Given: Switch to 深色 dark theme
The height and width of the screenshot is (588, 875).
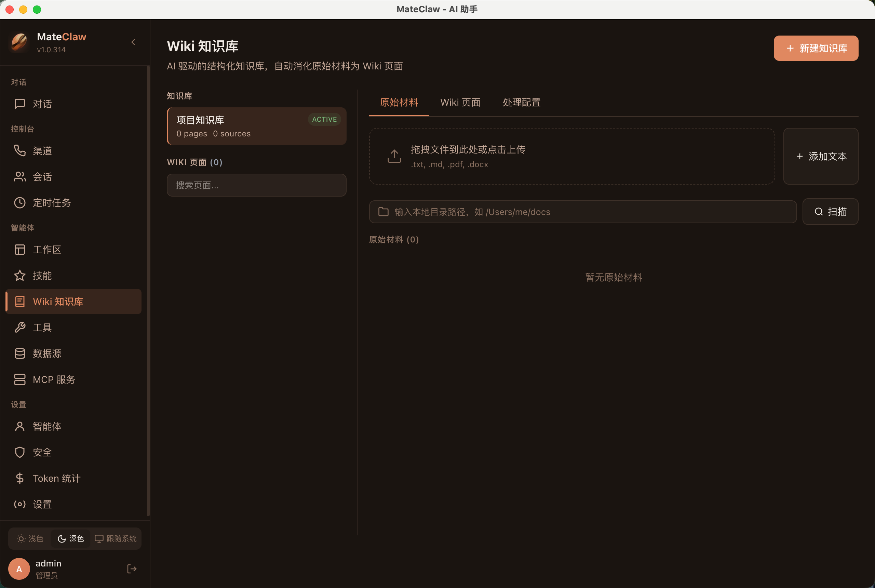Looking at the screenshot, I should (x=71, y=538).
